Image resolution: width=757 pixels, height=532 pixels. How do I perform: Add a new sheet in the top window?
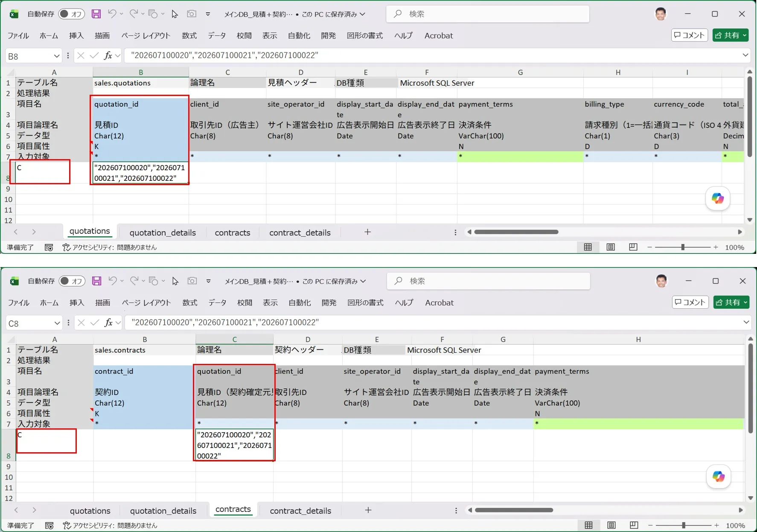pyautogui.click(x=367, y=232)
